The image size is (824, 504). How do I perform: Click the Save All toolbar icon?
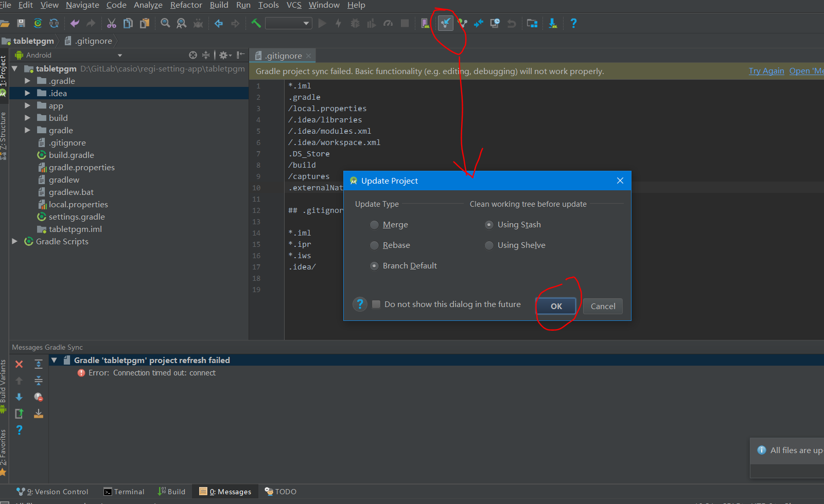(x=21, y=23)
